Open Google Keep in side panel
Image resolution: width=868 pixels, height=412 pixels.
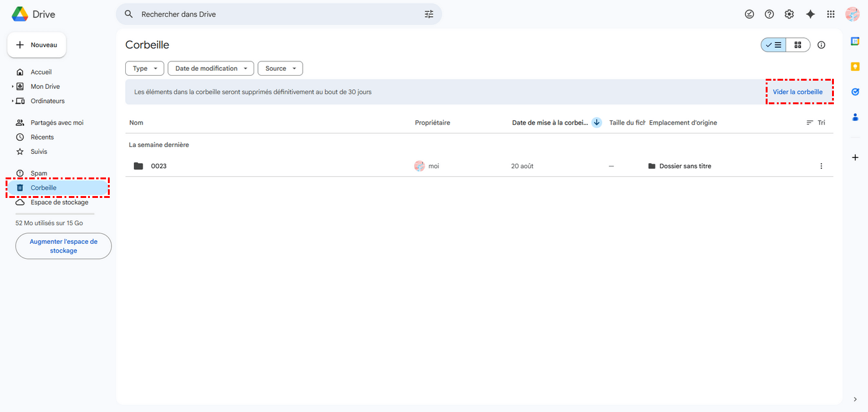[856, 66]
